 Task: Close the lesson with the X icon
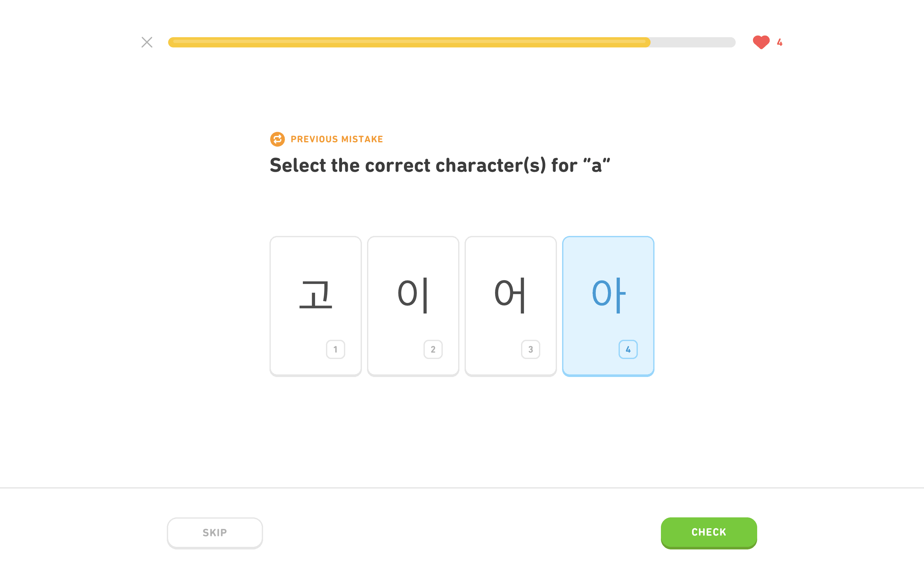(147, 42)
